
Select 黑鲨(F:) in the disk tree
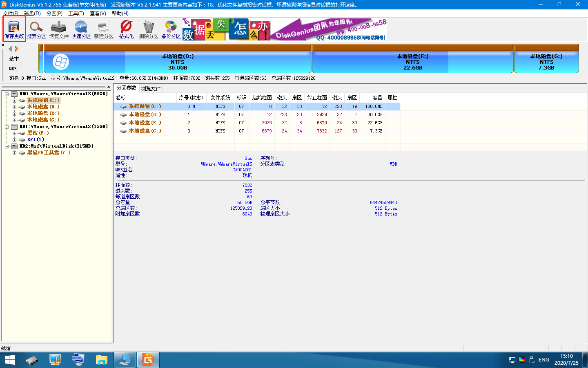(38, 133)
